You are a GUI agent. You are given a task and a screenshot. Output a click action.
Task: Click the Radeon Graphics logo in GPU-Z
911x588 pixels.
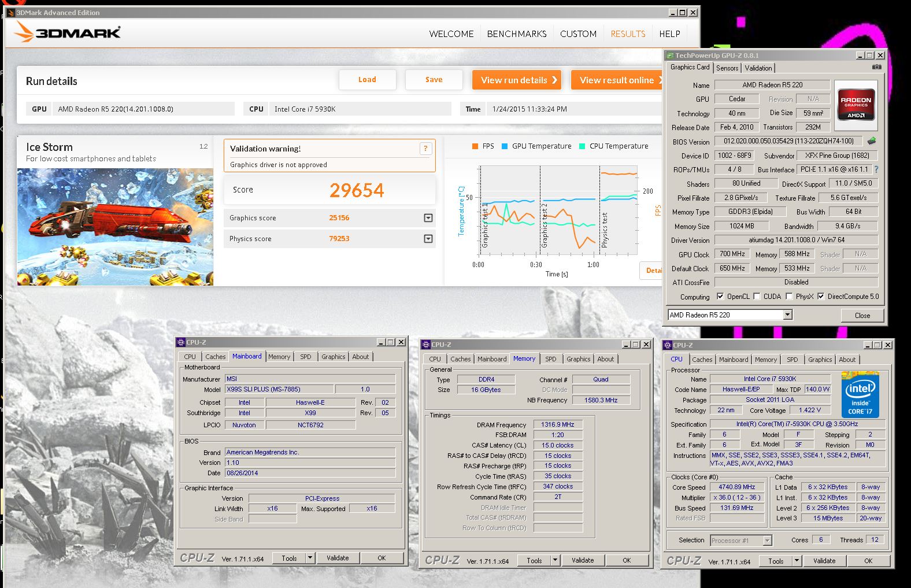(856, 105)
